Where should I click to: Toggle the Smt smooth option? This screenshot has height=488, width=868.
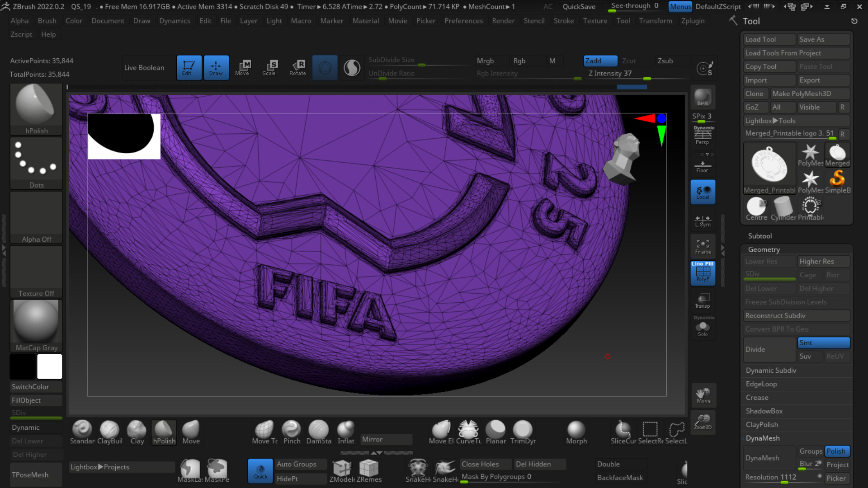tap(823, 343)
